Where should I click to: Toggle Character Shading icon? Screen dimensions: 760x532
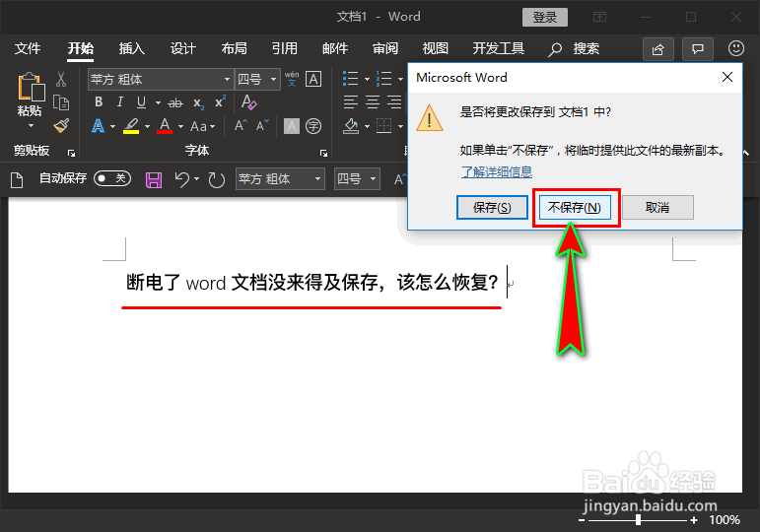(292, 126)
